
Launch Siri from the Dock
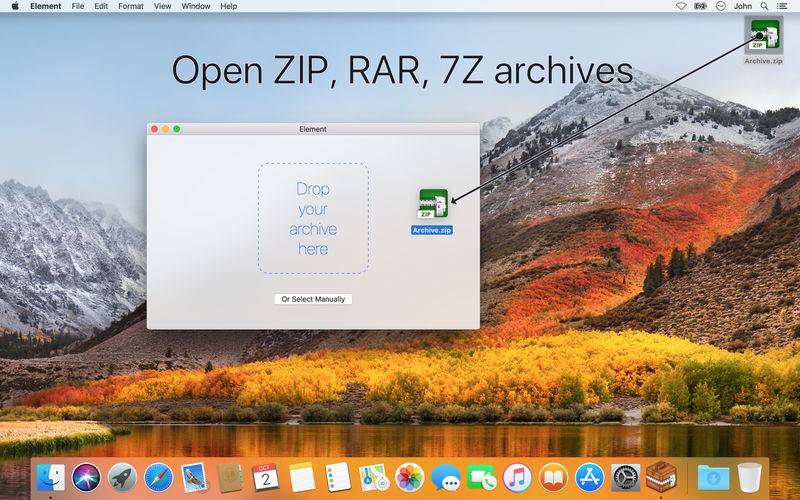point(86,478)
